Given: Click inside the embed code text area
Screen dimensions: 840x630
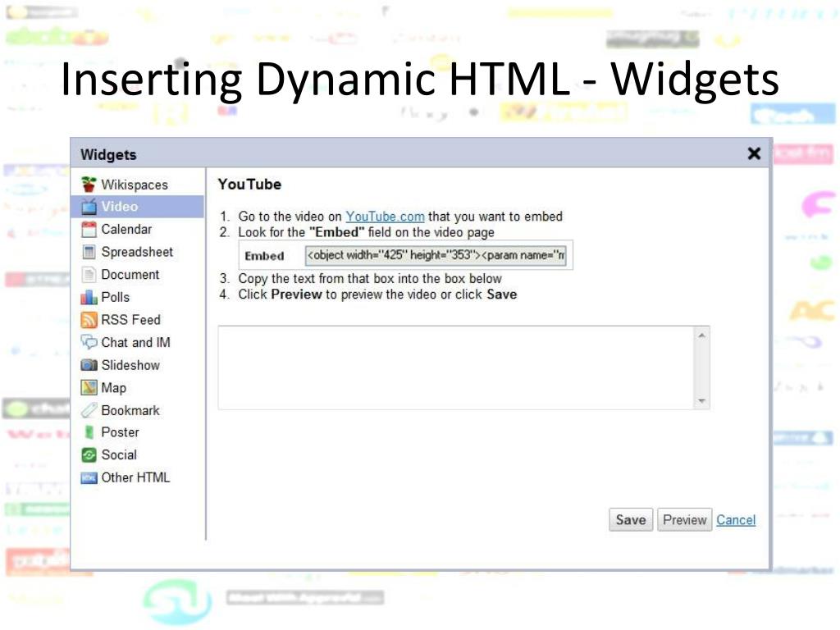Looking at the screenshot, I should [456, 367].
